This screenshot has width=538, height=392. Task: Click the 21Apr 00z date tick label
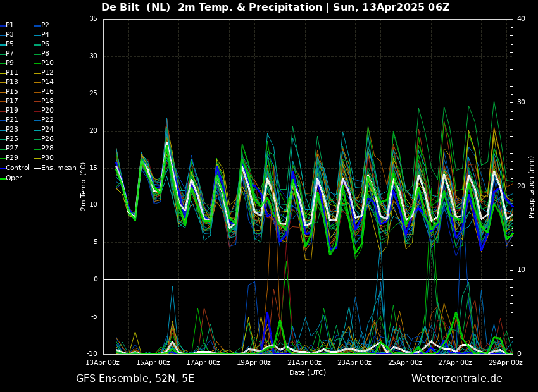click(304, 362)
